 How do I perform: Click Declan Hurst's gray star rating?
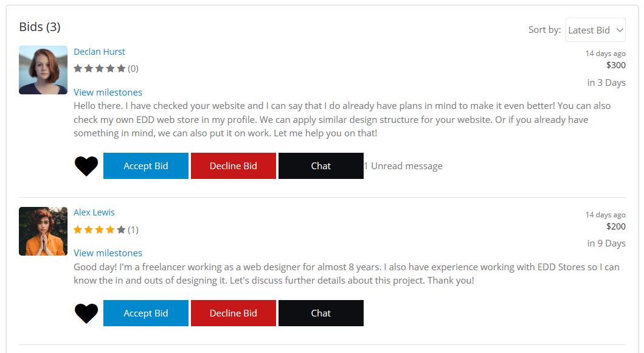pyautogui.click(x=100, y=69)
